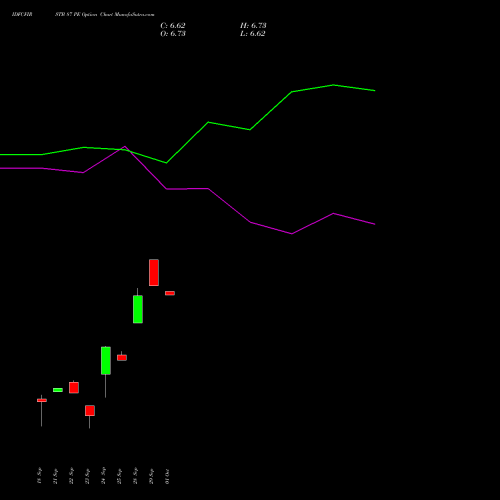Select the 01 Oct date label
The height and width of the screenshot is (500, 500).
coord(167,477)
